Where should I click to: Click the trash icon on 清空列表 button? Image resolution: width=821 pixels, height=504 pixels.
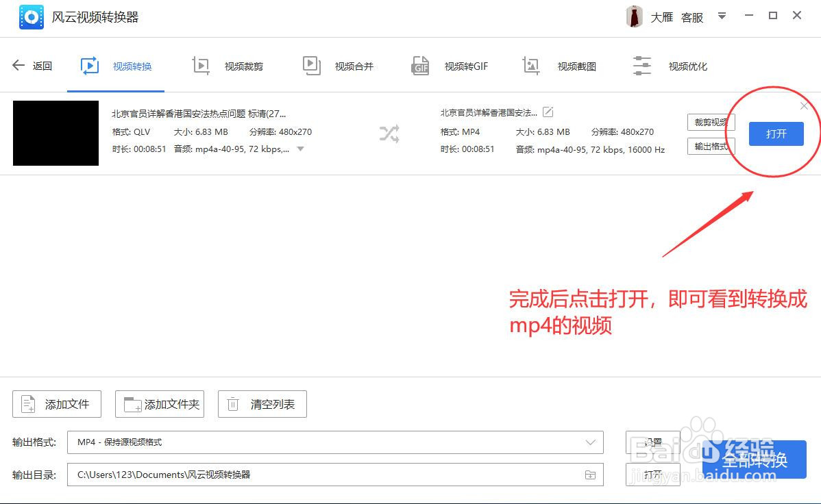[233, 404]
